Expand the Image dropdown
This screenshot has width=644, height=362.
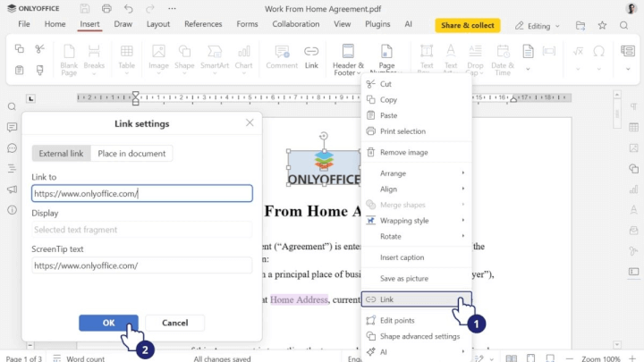[158, 74]
